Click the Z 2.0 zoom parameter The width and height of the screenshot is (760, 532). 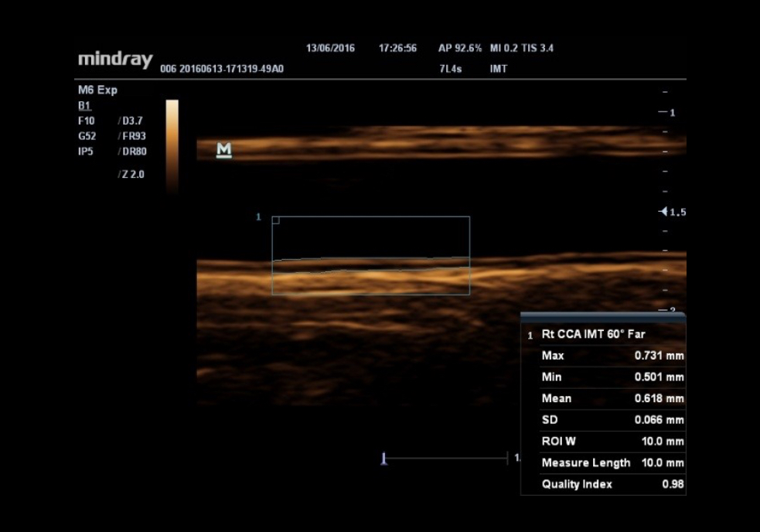pyautogui.click(x=131, y=175)
